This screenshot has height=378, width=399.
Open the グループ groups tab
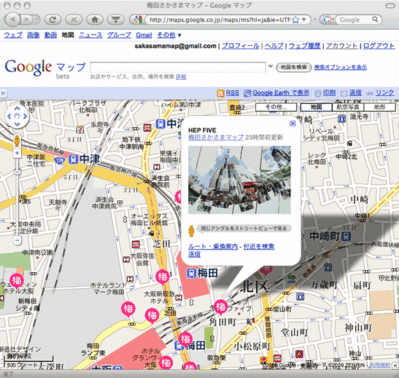(x=119, y=35)
